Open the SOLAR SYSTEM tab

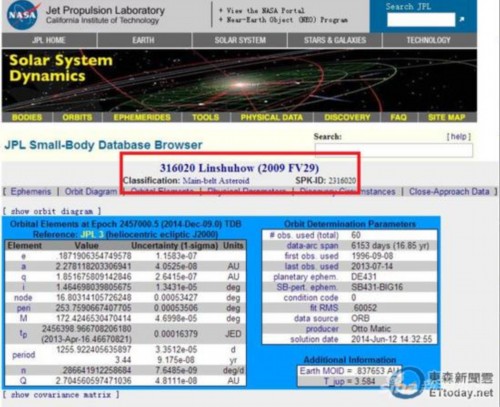tap(240, 40)
